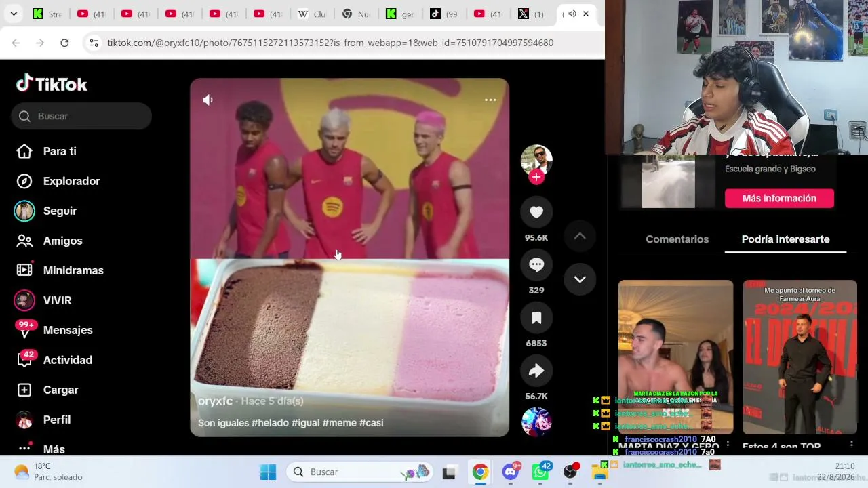868x488 pixels.
Task: Click the spinning sound disc avatar
Action: (x=536, y=422)
